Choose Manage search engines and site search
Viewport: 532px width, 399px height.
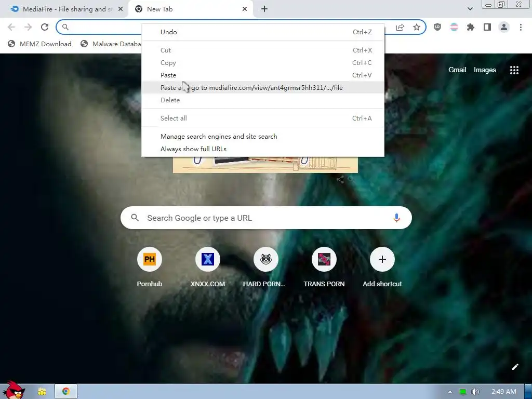coord(263,137)
